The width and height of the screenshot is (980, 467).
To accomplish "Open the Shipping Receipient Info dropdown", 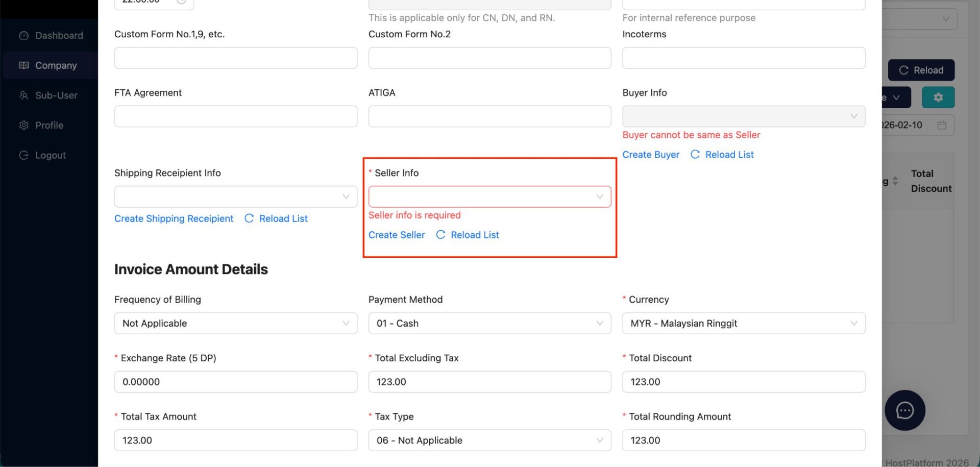I will pyautogui.click(x=236, y=196).
